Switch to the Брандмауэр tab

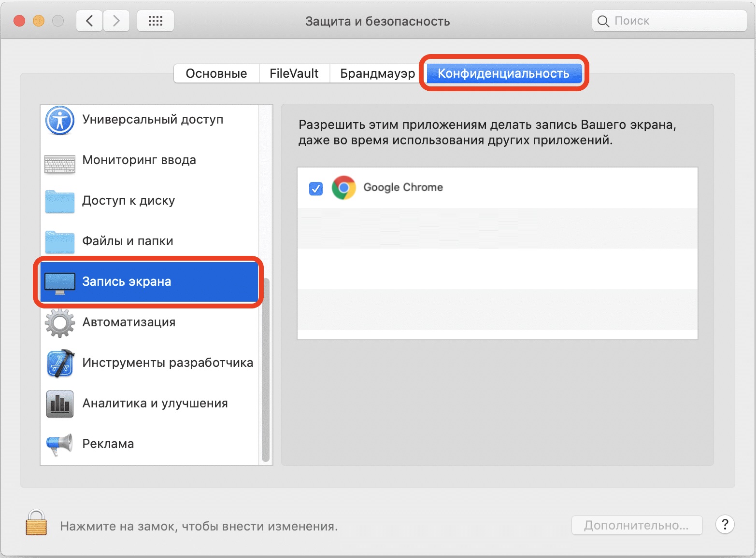(x=377, y=73)
